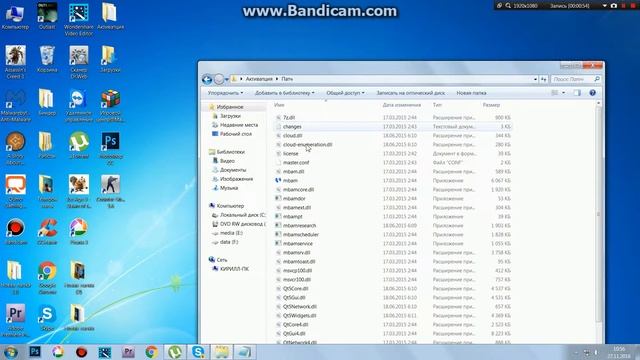The height and width of the screenshot is (360, 640).
Task: Refresh the Explorer address bar
Action: (544, 79)
